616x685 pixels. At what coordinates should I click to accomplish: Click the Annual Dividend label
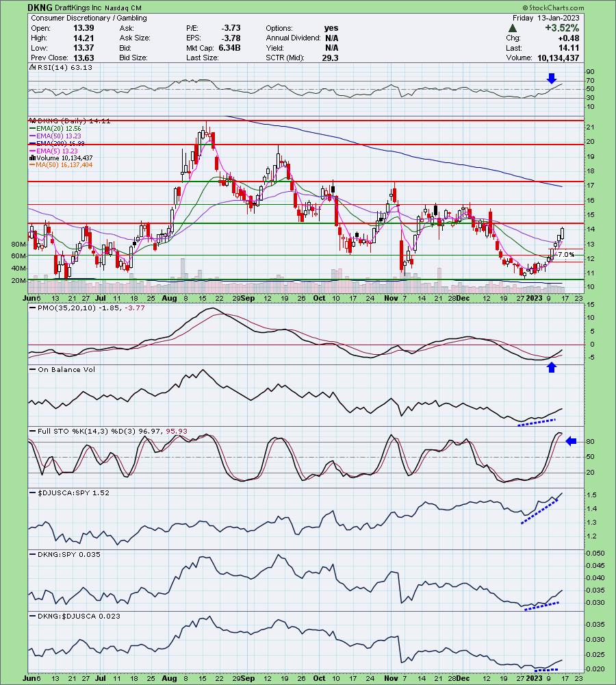click(x=293, y=38)
